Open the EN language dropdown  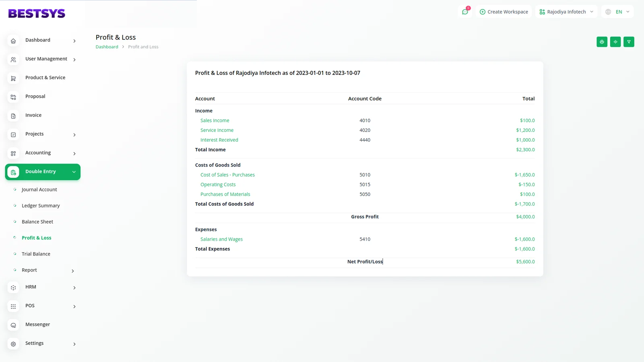(x=617, y=12)
